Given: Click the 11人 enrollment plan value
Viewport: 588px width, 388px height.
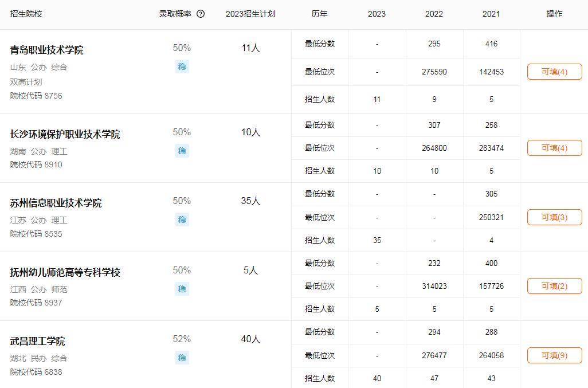Looking at the screenshot, I should [x=250, y=48].
